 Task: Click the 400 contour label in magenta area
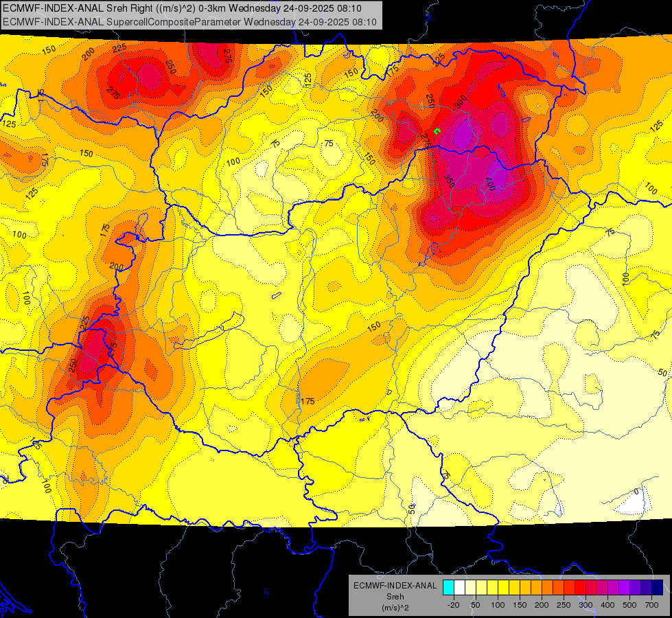490,184
